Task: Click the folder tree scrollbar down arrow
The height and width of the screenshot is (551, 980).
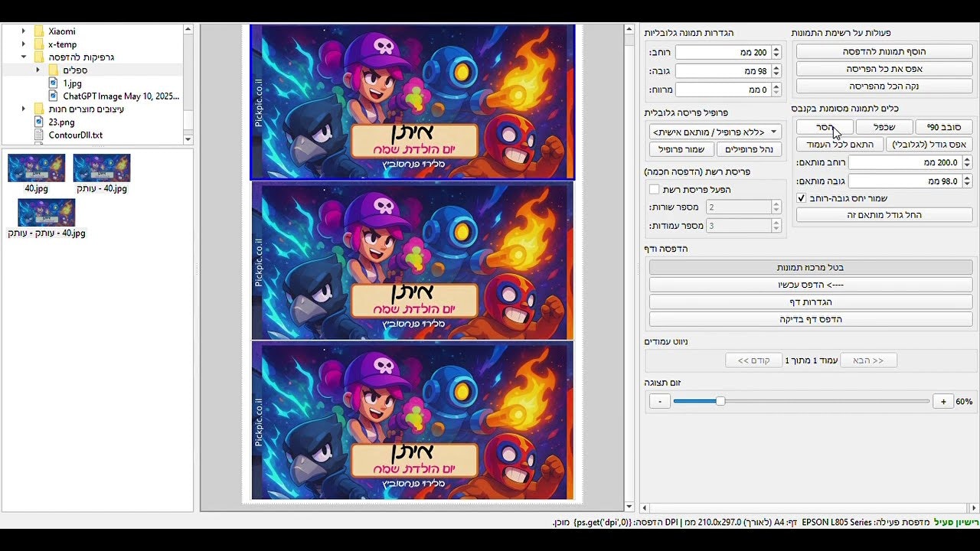Action: 188,139
